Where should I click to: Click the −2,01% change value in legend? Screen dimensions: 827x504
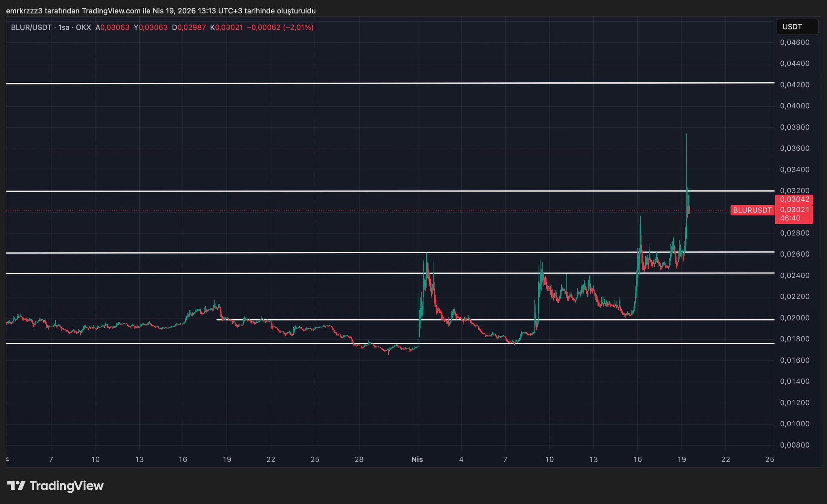click(x=298, y=27)
